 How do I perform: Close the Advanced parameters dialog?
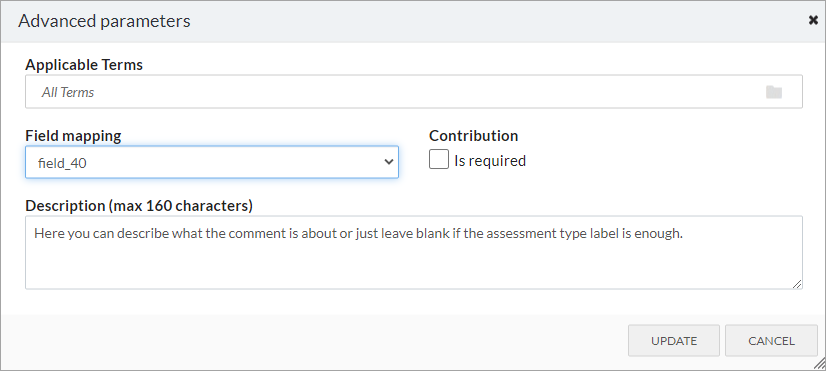pos(813,21)
